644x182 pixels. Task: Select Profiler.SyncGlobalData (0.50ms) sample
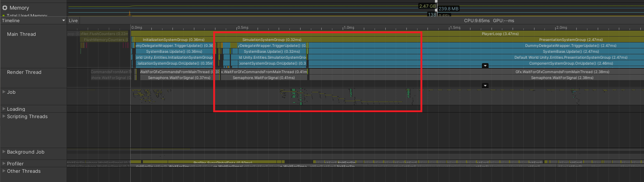[x=222, y=162]
